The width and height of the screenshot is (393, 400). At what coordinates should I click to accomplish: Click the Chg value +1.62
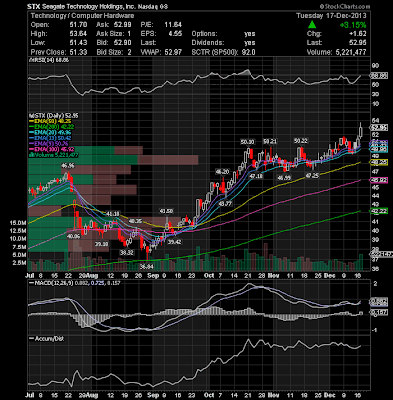click(358, 34)
